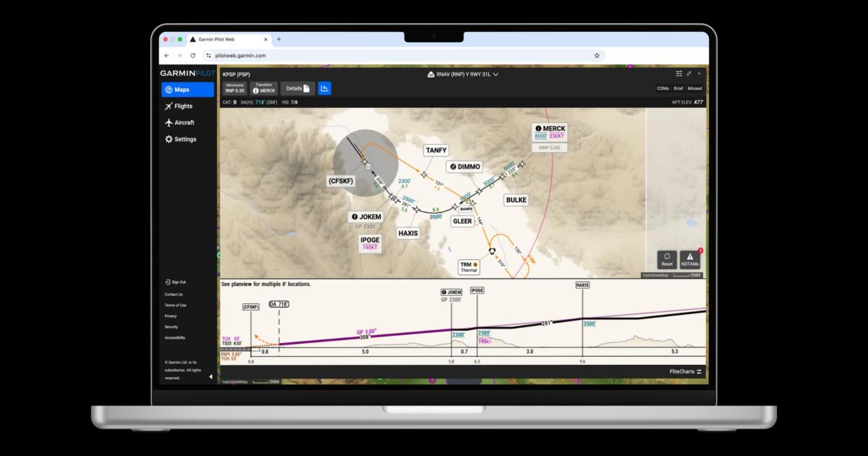Click the KPSP (PSP) airport title
Viewport: 868px width, 456px height.
tap(237, 74)
